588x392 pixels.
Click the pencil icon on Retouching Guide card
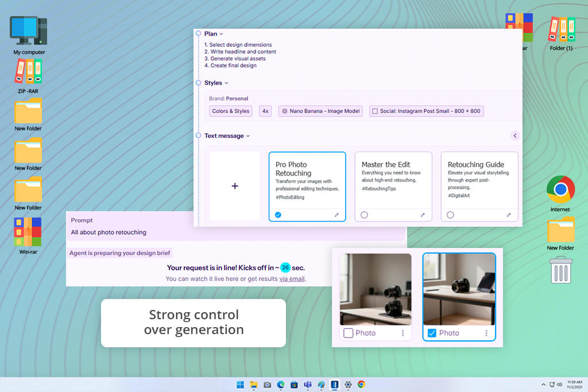[x=509, y=215]
